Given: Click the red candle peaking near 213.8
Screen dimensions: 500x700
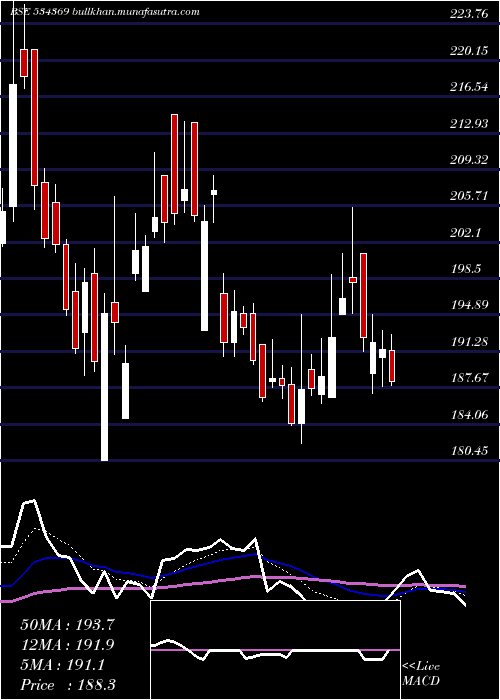Looking at the screenshot, I should 174,168.
